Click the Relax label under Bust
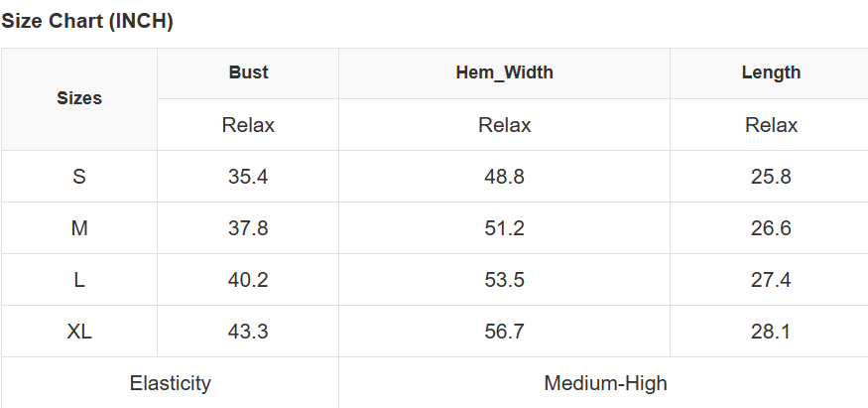This screenshot has width=868, height=408. (x=248, y=125)
